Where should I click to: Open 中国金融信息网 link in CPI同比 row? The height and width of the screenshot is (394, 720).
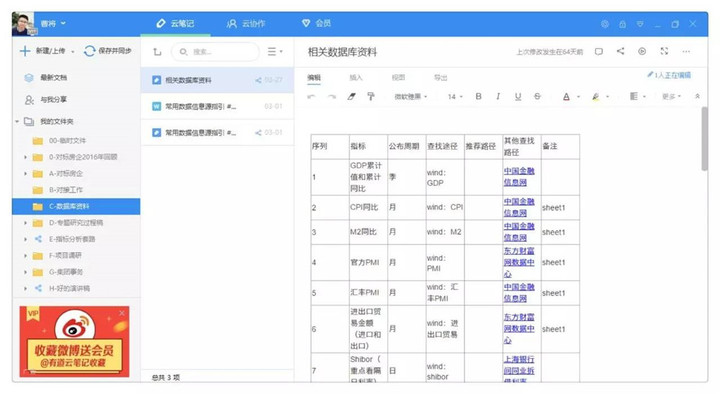pyautogui.click(x=519, y=207)
